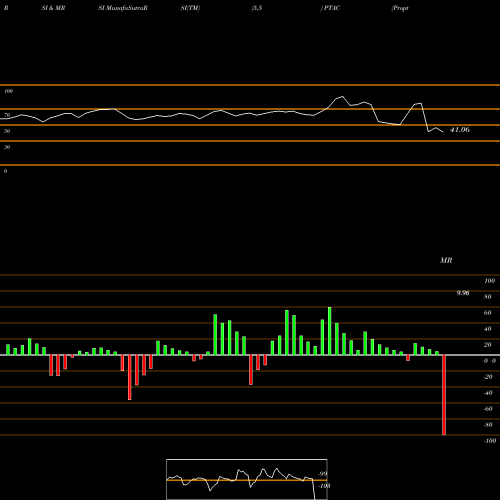500x500 pixels.
Task: Click the 80 label on MR axis
Action: click(488, 297)
